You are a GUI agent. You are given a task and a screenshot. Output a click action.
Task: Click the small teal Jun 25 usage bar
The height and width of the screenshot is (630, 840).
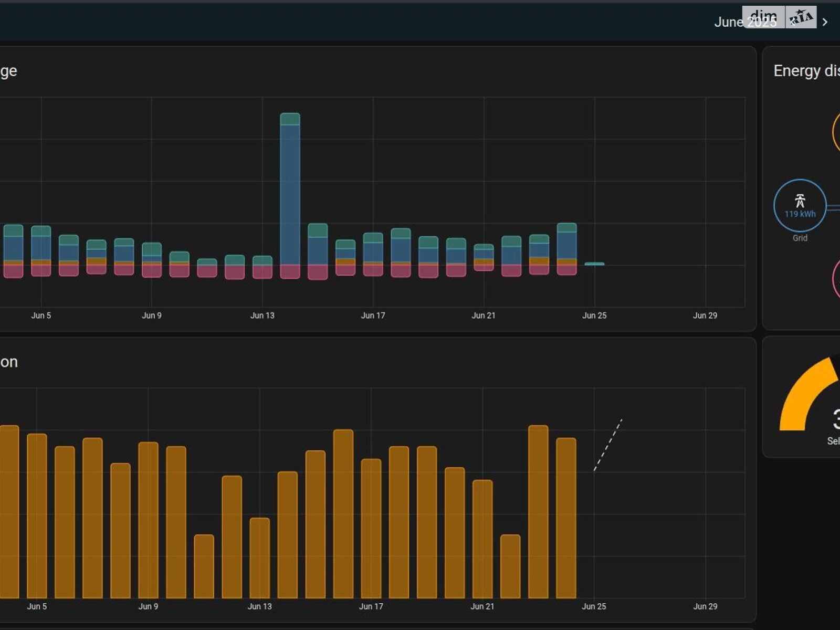594,264
